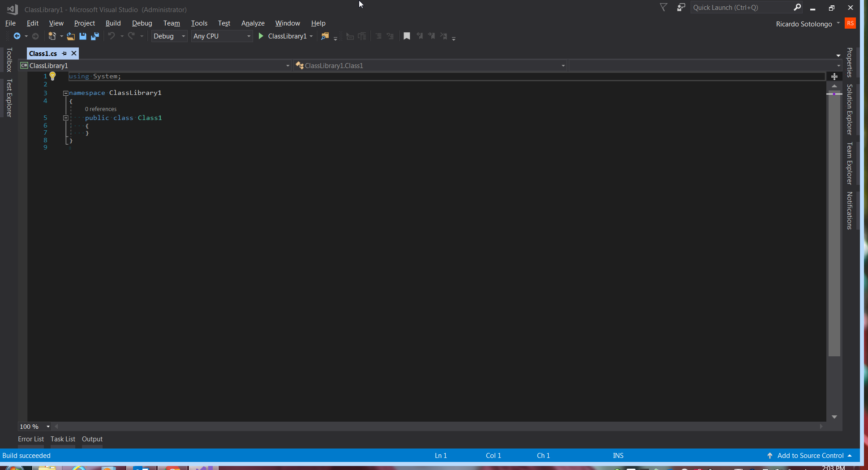This screenshot has height=470, width=868.
Task: Click the Navigate Forward arrow icon
Action: (35, 36)
